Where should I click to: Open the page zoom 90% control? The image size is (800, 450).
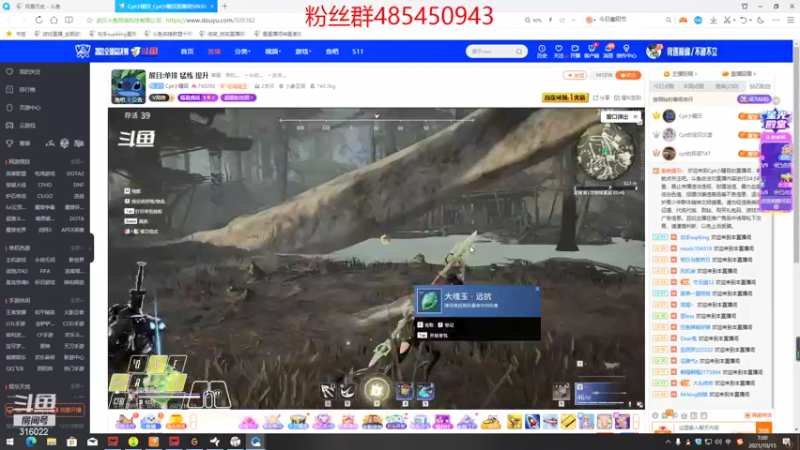coord(533,20)
